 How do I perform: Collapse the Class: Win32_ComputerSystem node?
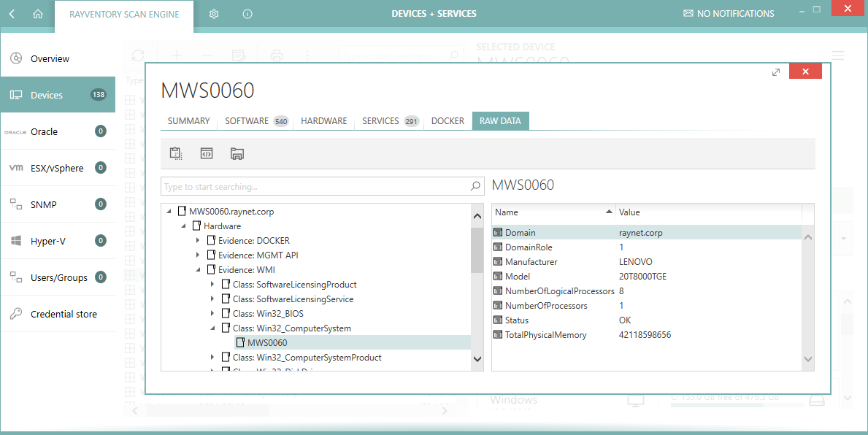click(212, 328)
